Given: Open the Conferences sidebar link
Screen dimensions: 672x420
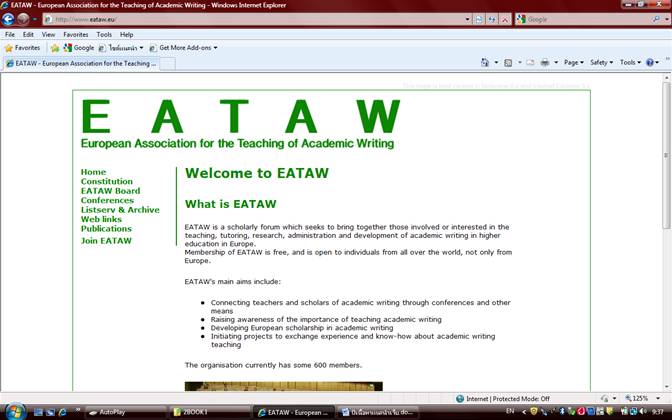Looking at the screenshot, I should (107, 200).
